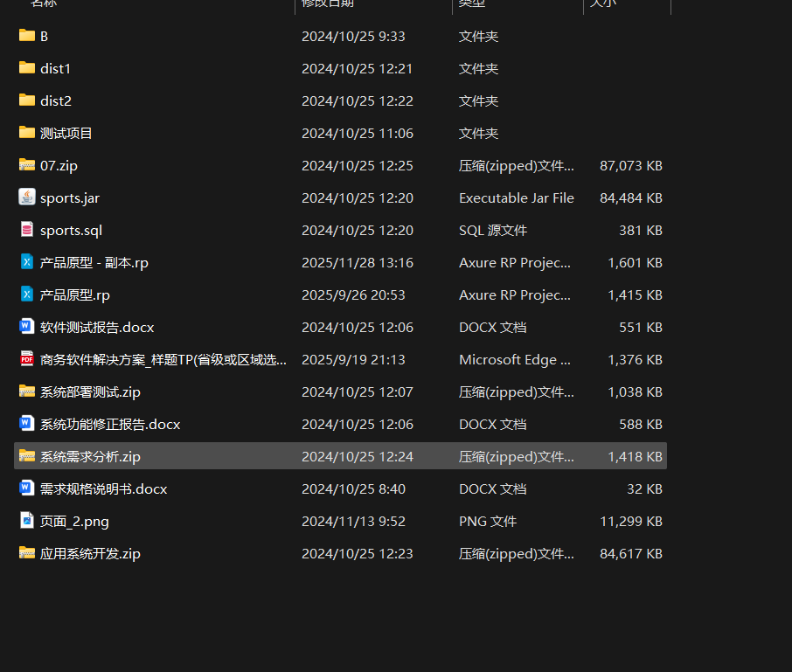This screenshot has width=792, height=672.
Task: Click the PNG icon for 页面_2.png
Action: [x=27, y=521]
